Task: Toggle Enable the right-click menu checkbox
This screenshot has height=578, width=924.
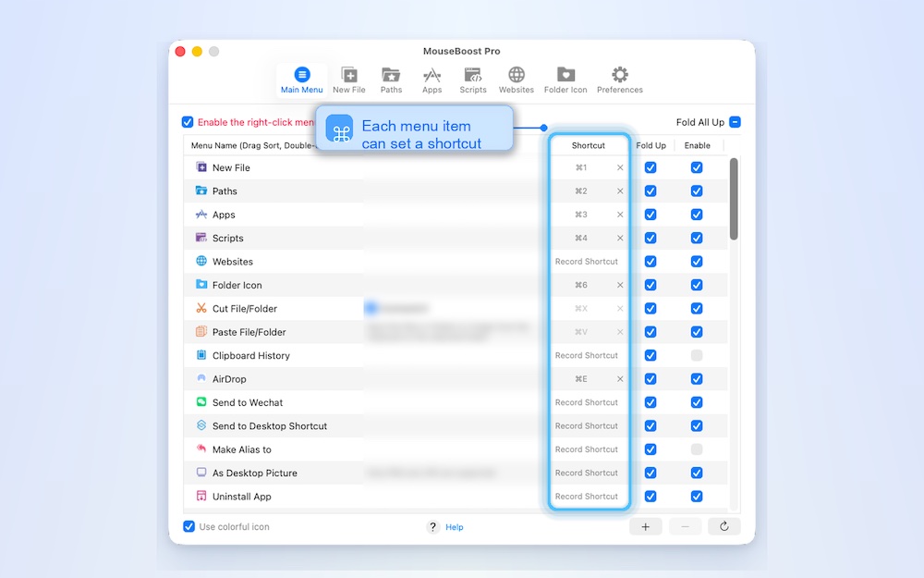Action: point(188,122)
